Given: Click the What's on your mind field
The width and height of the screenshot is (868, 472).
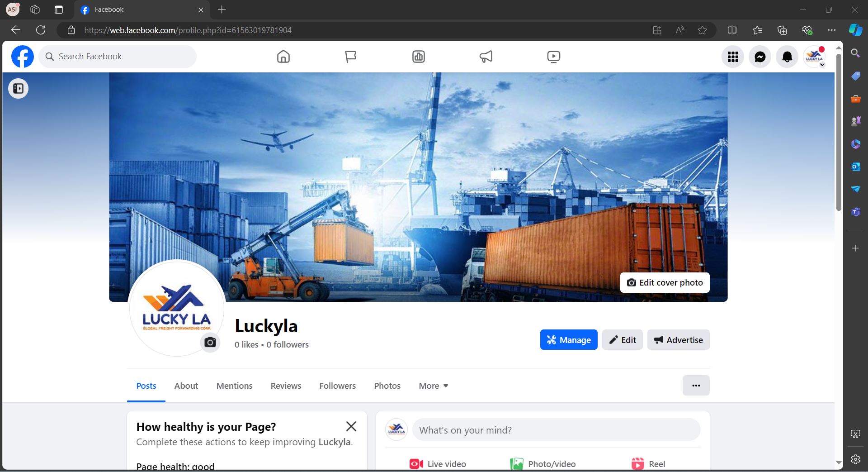Looking at the screenshot, I should pos(556,430).
